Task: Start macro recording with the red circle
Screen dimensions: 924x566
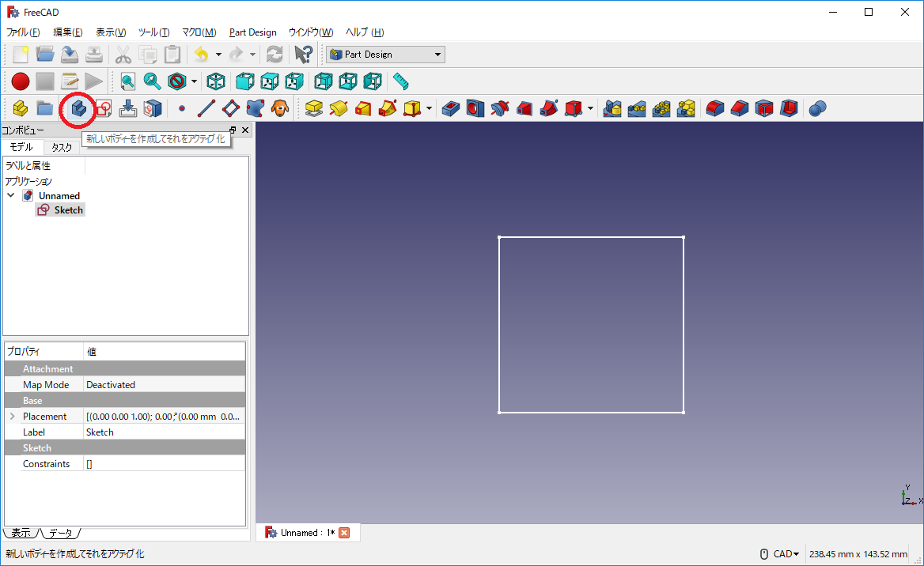Action: click(21, 81)
